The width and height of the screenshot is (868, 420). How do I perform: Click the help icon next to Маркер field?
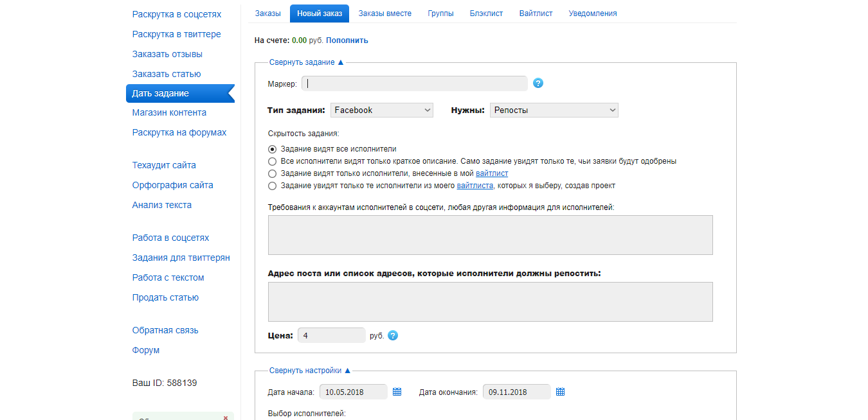pos(538,83)
